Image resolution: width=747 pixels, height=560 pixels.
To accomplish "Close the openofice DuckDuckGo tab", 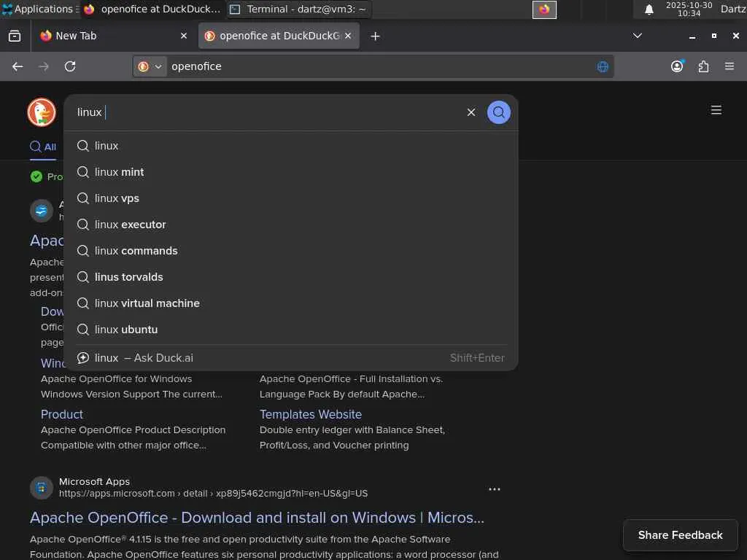I will click(x=348, y=36).
